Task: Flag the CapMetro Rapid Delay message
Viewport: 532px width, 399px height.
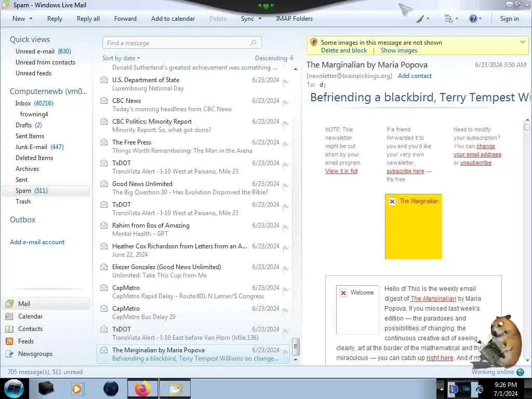Action: coord(286,290)
